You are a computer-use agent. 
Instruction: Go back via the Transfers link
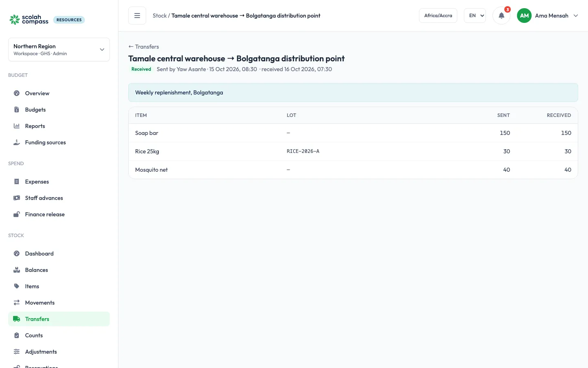tap(144, 47)
